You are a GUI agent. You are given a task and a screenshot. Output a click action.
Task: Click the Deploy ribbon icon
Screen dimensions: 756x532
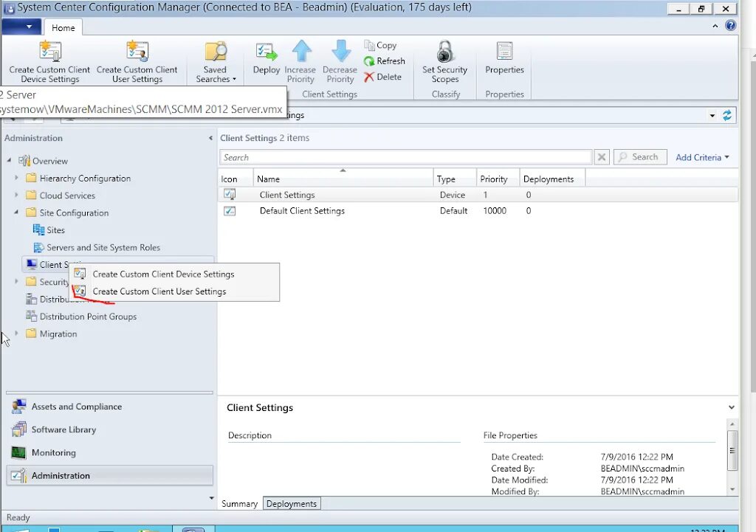(x=266, y=52)
